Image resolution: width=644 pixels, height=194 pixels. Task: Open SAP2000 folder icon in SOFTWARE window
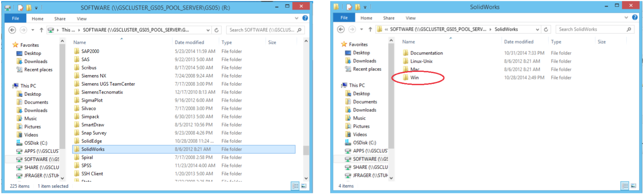(x=77, y=51)
